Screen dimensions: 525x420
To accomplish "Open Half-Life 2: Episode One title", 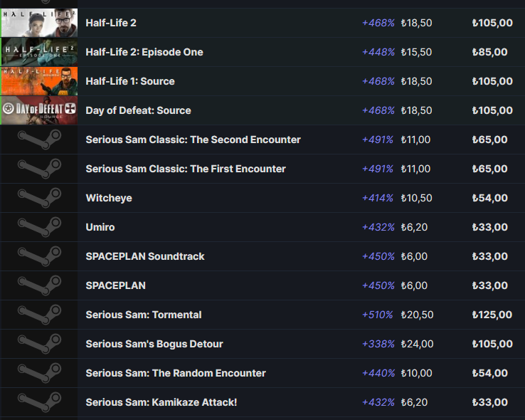I will click(x=144, y=52).
